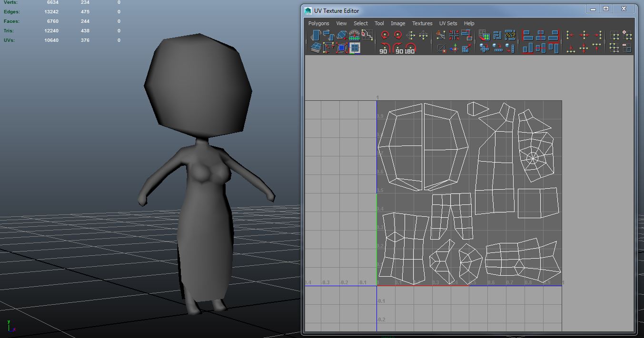
Task: Align UVs left with red arrow icon
Action: pyautogui.click(x=570, y=35)
